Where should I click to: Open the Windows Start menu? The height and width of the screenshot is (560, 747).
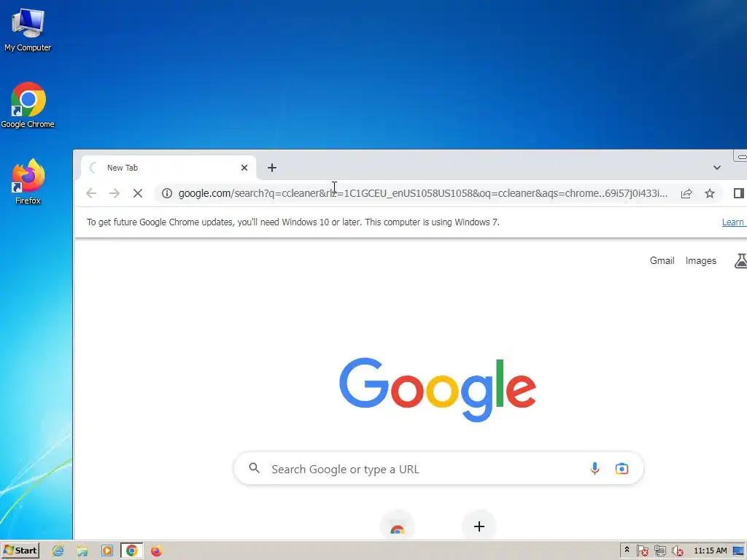click(20, 551)
